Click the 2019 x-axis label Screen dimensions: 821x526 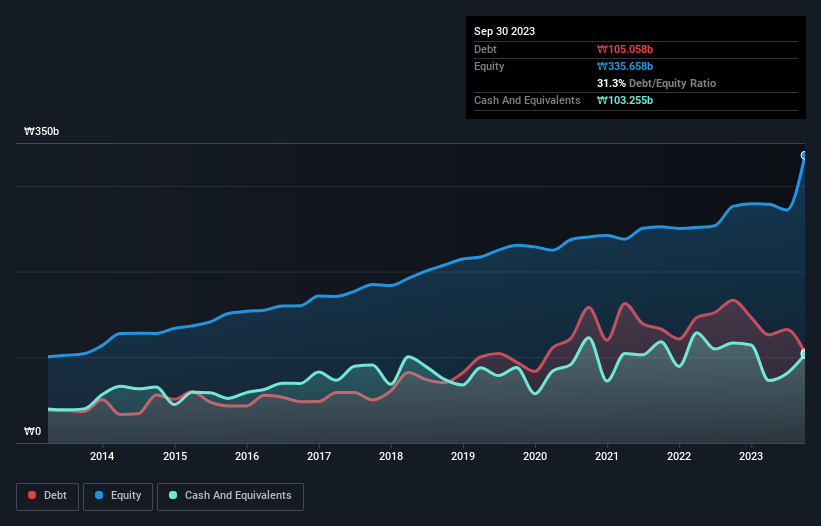pos(463,456)
